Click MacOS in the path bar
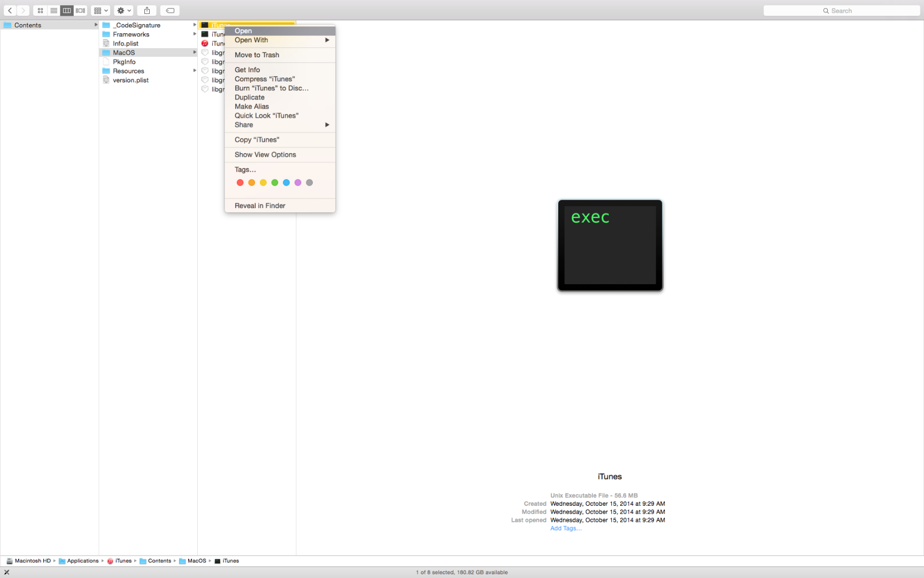Viewport: 924px width, 578px height. (192, 561)
